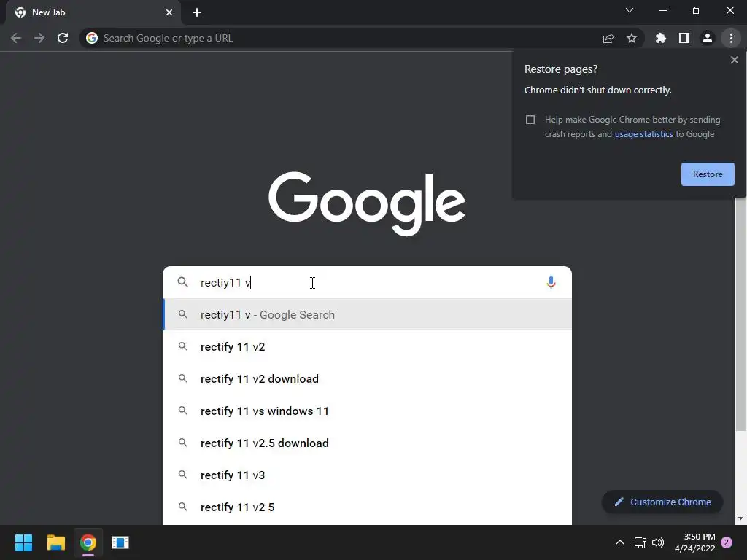747x560 pixels.
Task: Dismiss the Restore pages popup
Action: click(735, 60)
